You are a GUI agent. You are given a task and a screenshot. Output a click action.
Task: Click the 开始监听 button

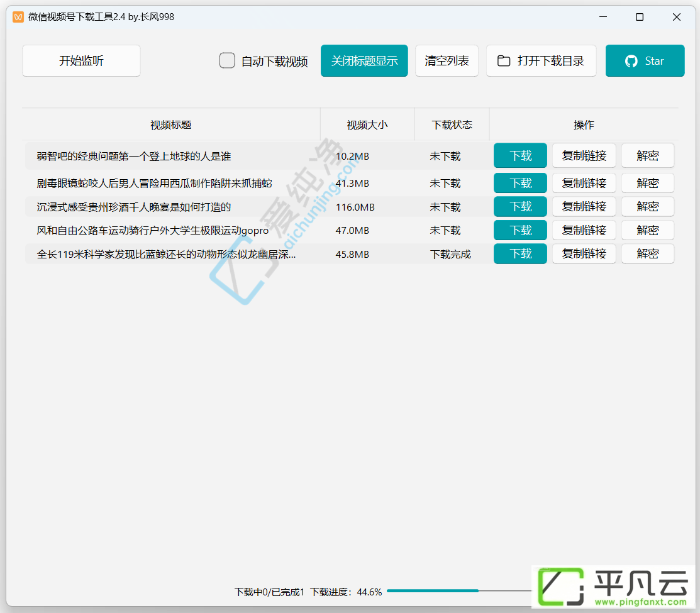(81, 61)
